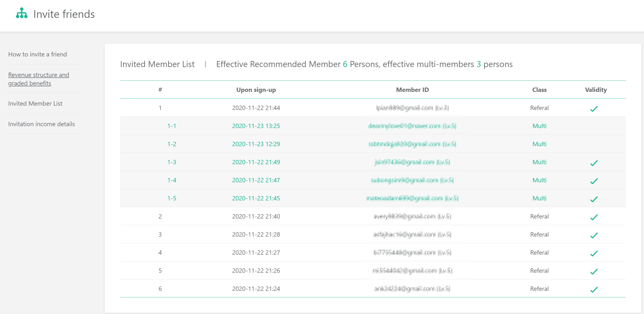Viewport: 644px width, 314px height.
Task: Click validity checkmark for member row 2
Action: click(594, 217)
